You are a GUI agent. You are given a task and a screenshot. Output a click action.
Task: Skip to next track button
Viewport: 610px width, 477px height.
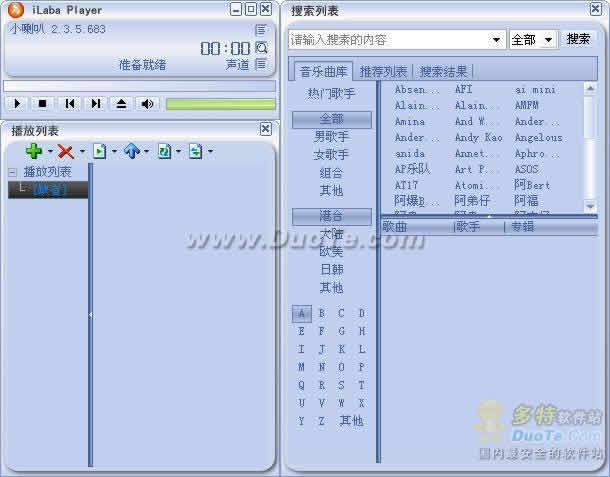click(96, 104)
